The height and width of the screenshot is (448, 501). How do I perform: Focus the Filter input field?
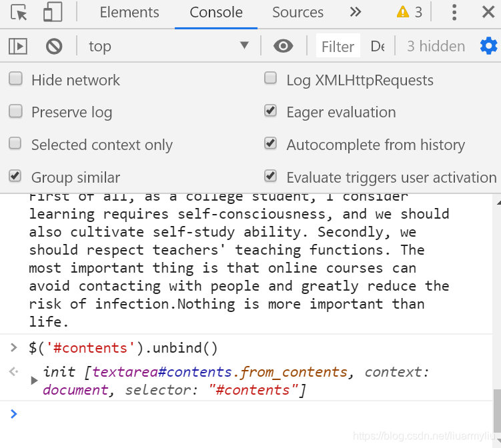pyautogui.click(x=338, y=46)
